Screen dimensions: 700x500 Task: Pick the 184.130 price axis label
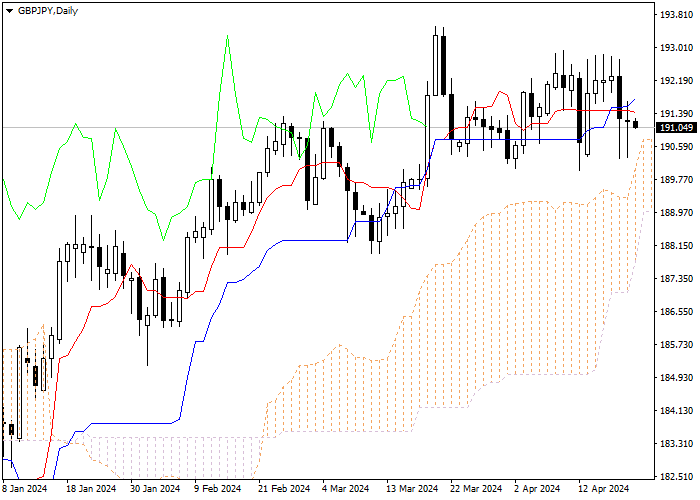tap(676, 411)
